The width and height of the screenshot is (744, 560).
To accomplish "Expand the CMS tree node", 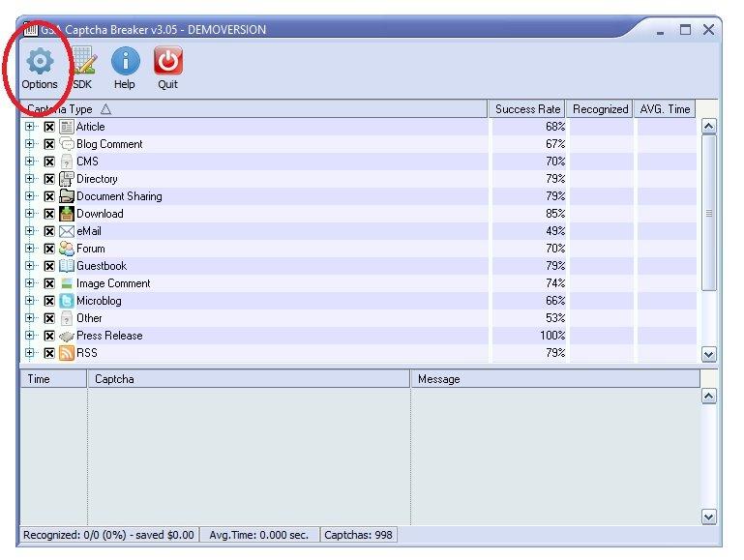I will (29, 162).
